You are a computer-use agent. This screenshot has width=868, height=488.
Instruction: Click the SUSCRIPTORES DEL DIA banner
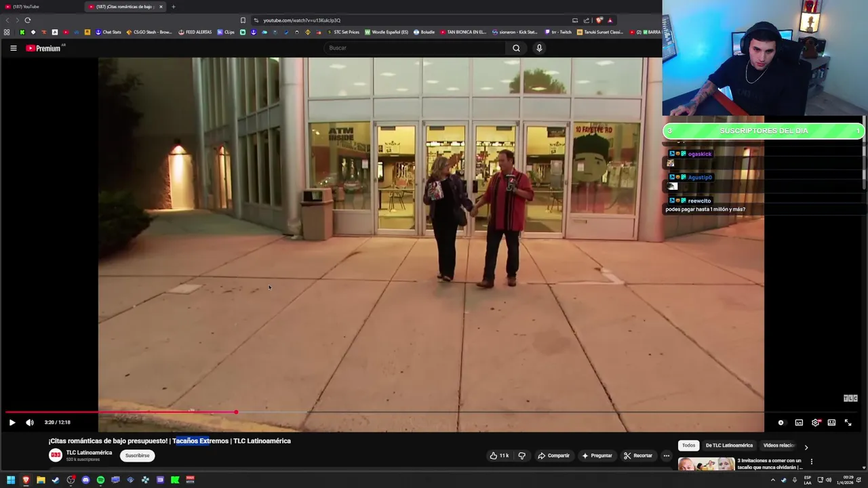pos(764,131)
